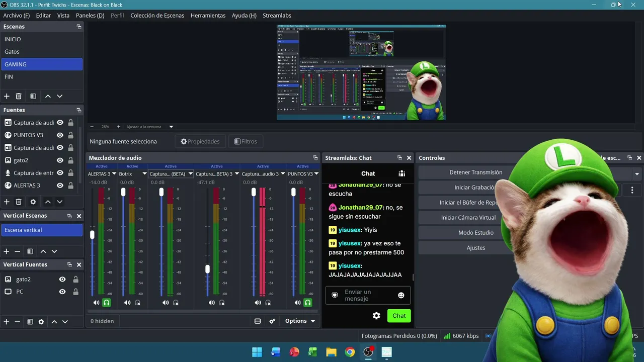Open the PUNTOS V3 mixer channel dropdown
Image resolution: width=644 pixels, height=362 pixels.
(317, 174)
